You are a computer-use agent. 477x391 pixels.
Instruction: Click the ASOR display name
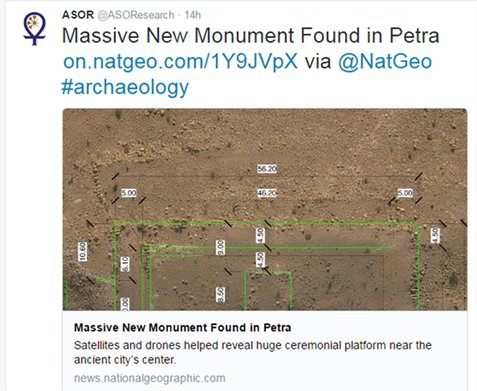pos(78,15)
